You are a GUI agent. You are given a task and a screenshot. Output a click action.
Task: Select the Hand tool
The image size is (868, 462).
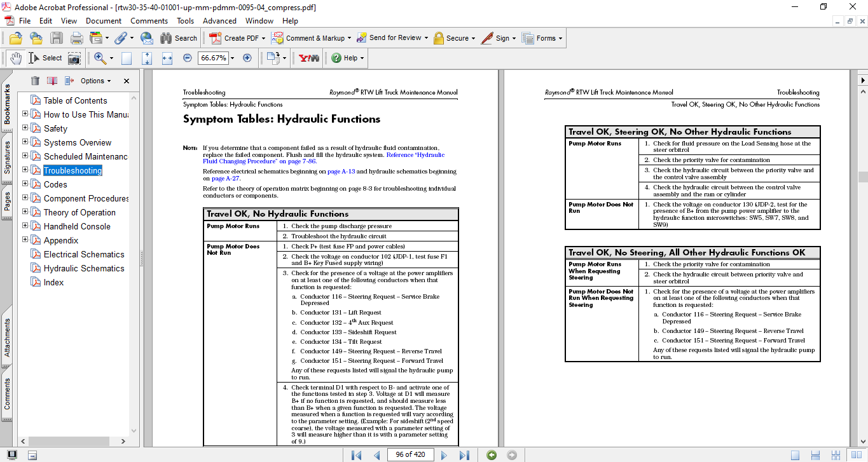click(15, 58)
